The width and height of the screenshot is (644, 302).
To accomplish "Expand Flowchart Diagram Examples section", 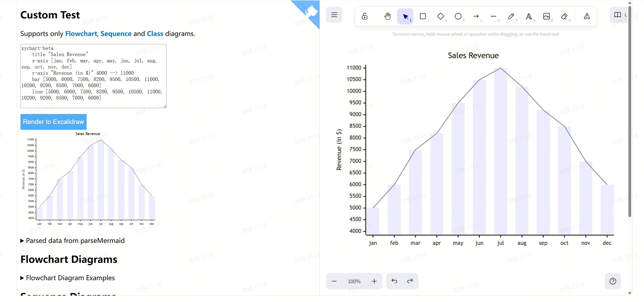I will coord(67,278).
